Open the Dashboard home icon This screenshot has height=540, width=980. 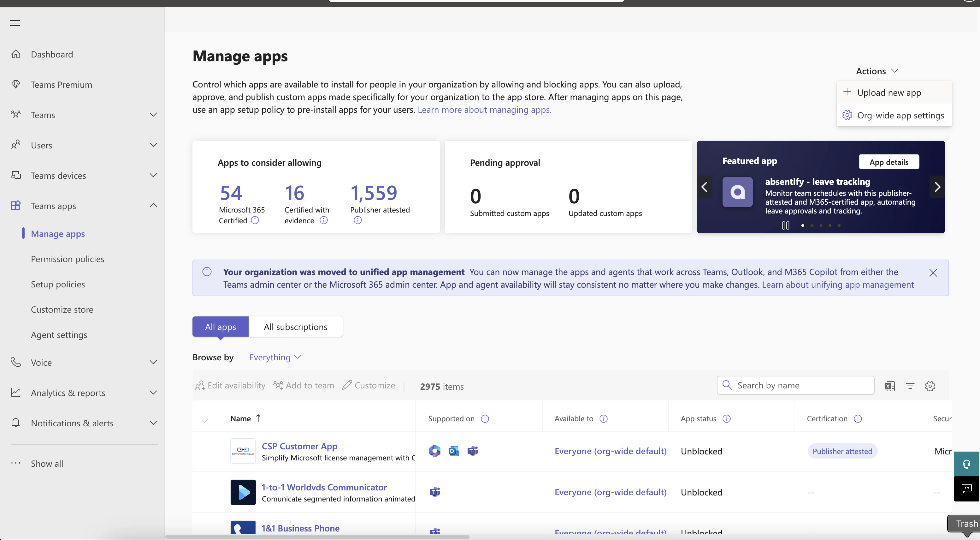[x=15, y=54]
